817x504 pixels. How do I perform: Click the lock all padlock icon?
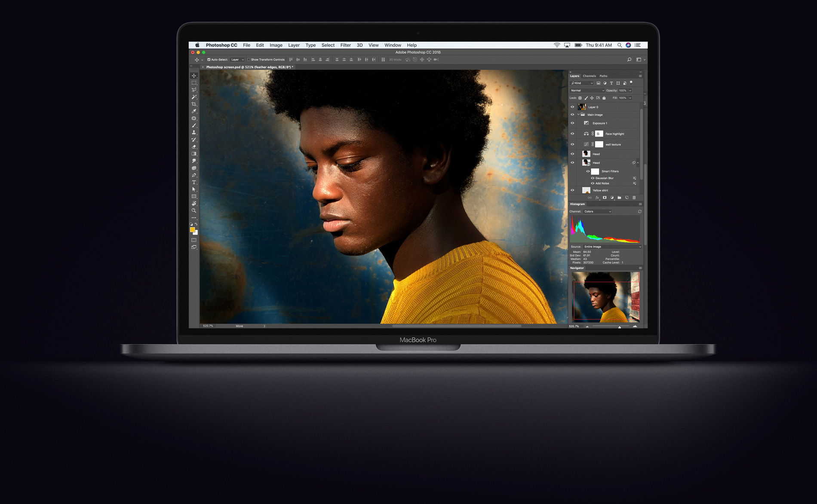(604, 98)
